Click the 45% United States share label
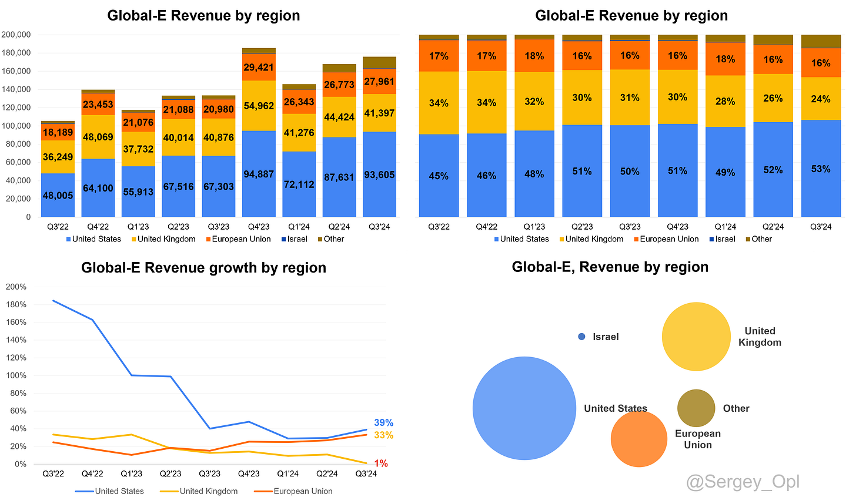Viewport: 856px width, 504px height. tap(439, 176)
